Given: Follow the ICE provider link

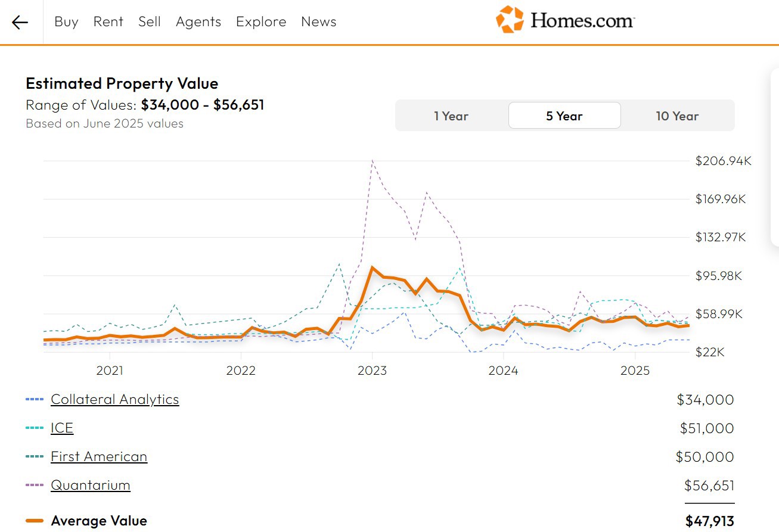Looking at the screenshot, I should (x=62, y=428).
